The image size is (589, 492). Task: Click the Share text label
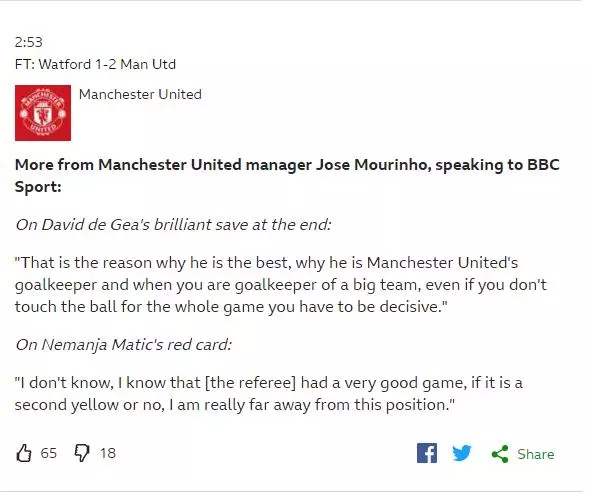point(536,454)
